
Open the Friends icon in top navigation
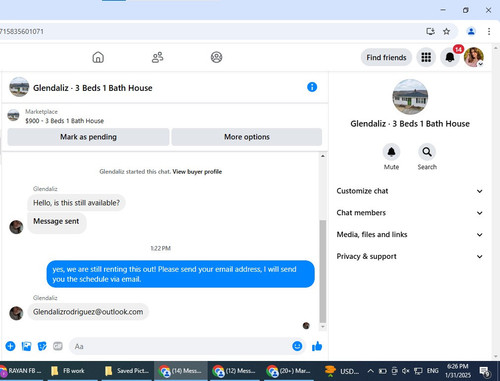[x=157, y=57]
